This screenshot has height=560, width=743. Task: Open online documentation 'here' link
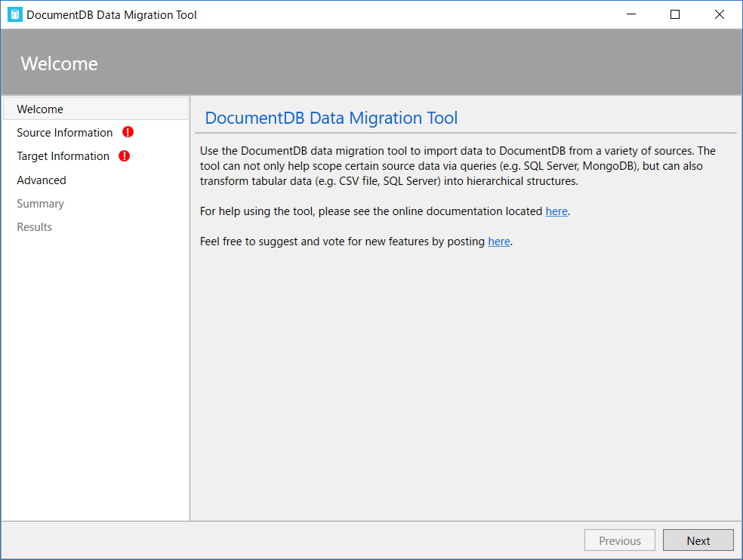click(x=556, y=211)
